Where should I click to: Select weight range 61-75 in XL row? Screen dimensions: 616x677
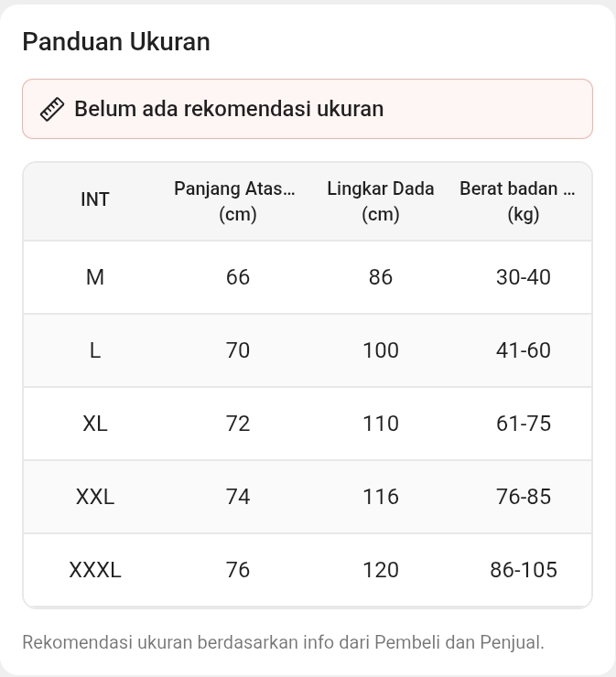pos(524,424)
